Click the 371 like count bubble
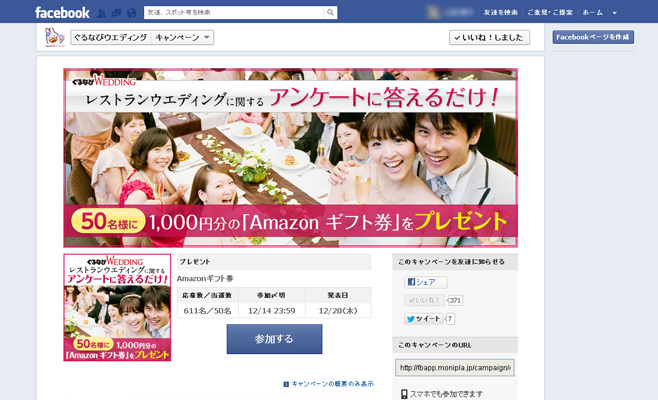658x400 pixels. 455,301
